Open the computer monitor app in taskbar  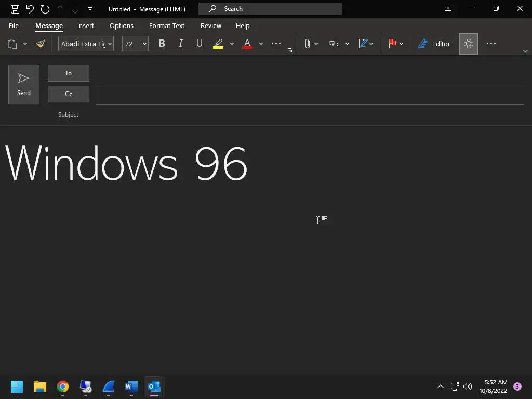tap(86, 387)
